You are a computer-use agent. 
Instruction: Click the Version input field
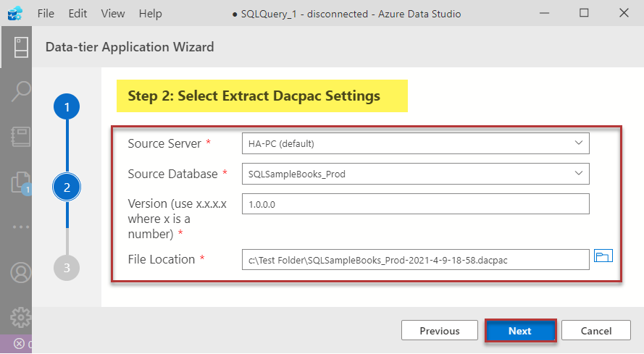point(415,204)
